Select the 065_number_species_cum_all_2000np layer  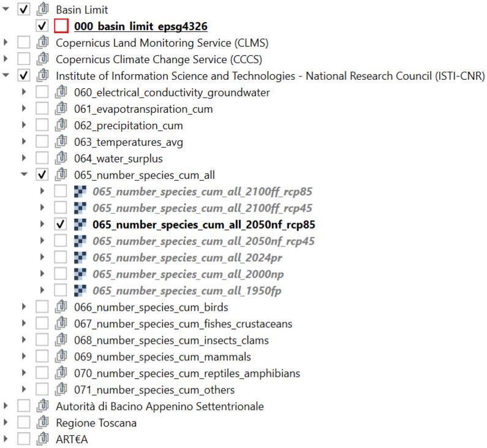click(188, 274)
